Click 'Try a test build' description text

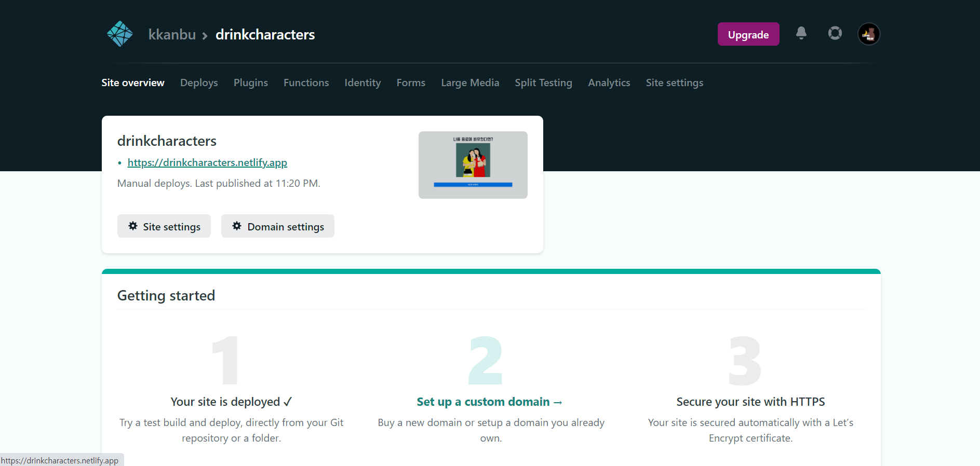[x=232, y=430]
